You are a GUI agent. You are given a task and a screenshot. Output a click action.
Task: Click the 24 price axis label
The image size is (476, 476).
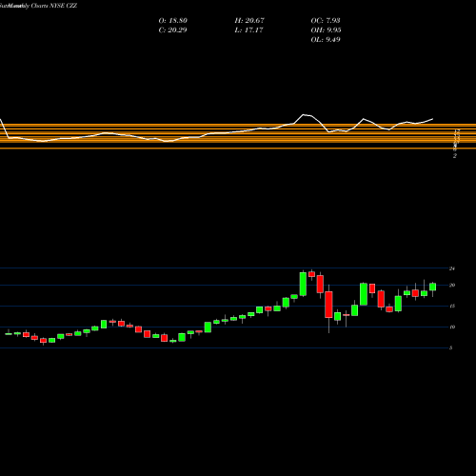point(452,268)
